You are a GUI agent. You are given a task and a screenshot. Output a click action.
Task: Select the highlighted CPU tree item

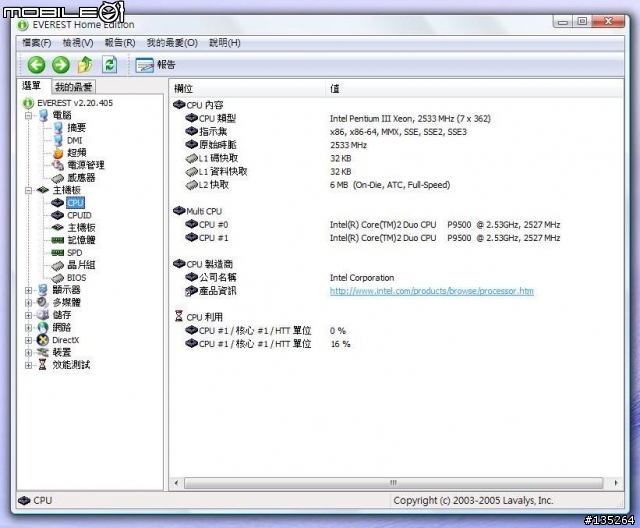[x=75, y=203]
